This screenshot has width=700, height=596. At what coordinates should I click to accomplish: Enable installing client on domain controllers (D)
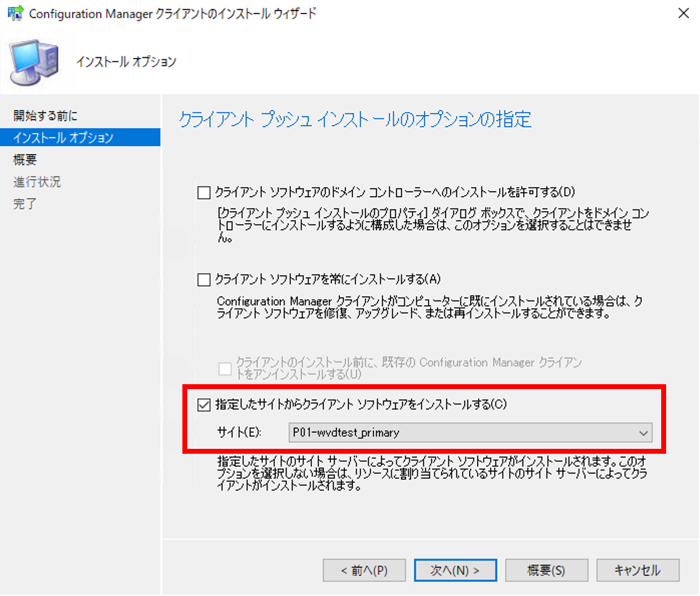coord(204,193)
